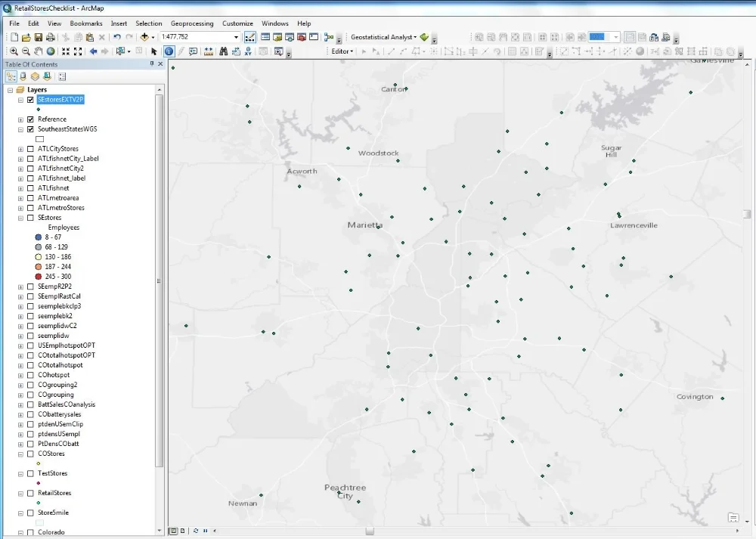Create a new map document

(14, 37)
